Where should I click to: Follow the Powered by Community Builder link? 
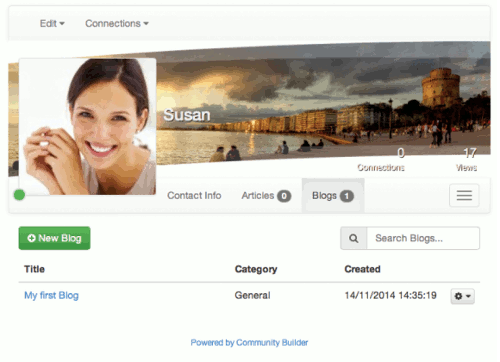click(x=249, y=343)
